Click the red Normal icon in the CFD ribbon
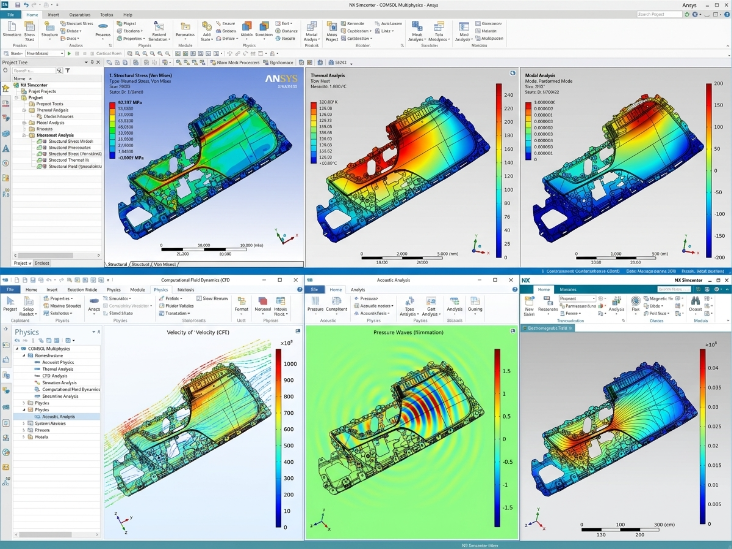 click(x=262, y=301)
